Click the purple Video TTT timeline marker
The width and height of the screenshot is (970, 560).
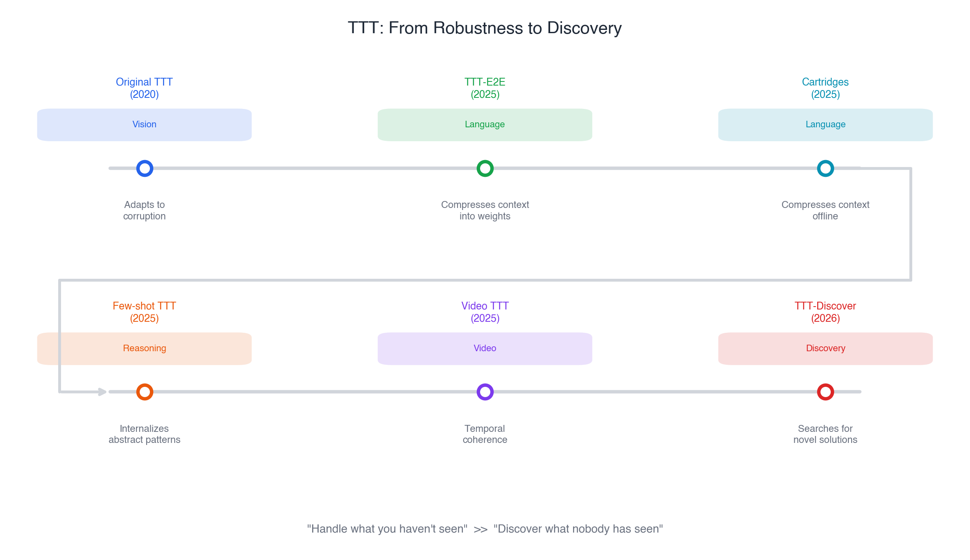[485, 392]
